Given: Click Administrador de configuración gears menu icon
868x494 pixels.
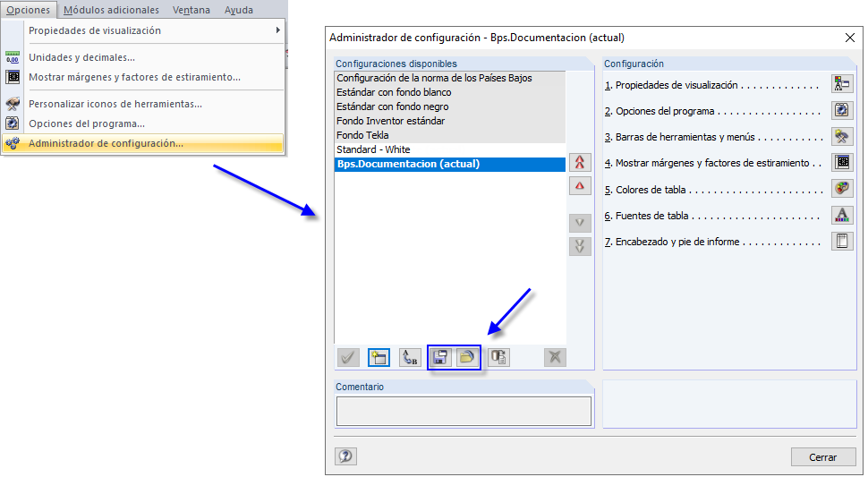Looking at the screenshot, I should (13, 143).
